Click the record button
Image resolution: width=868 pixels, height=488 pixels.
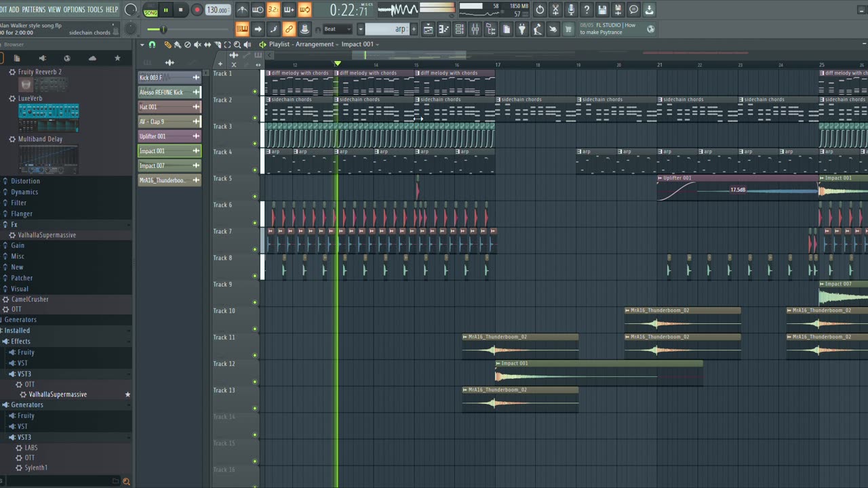pos(197,9)
